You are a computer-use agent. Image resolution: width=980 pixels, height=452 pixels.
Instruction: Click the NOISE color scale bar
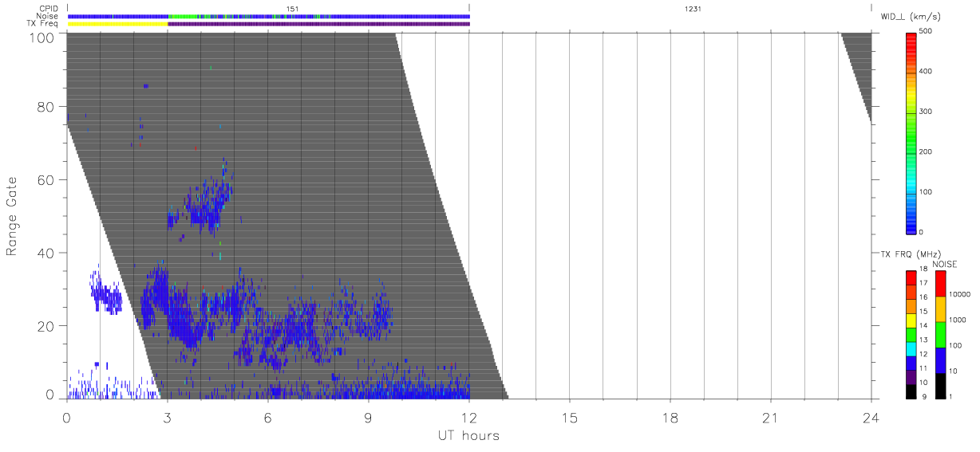[x=941, y=333]
